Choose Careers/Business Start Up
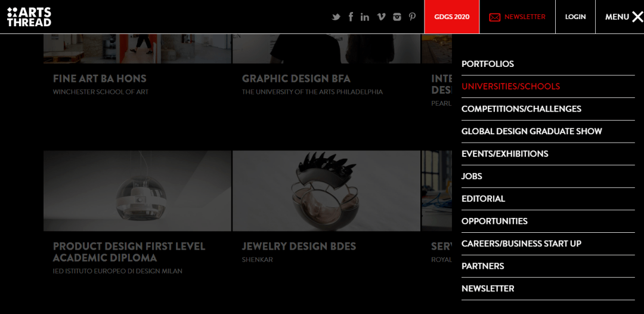This screenshot has height=314, width=644. [521, 244]
